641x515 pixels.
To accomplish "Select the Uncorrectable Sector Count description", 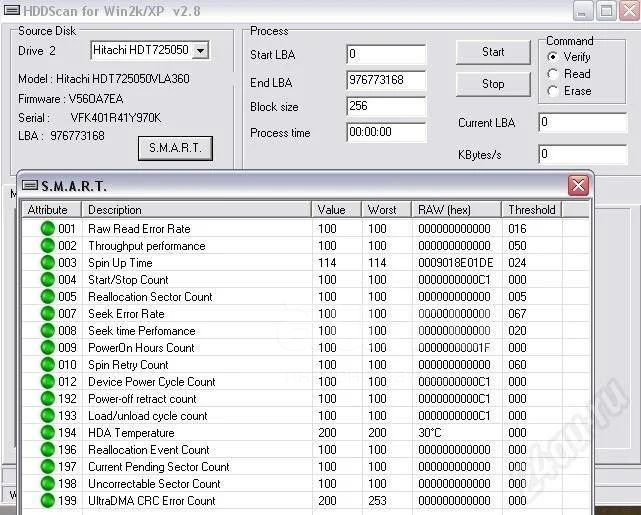I will point(154,484).
